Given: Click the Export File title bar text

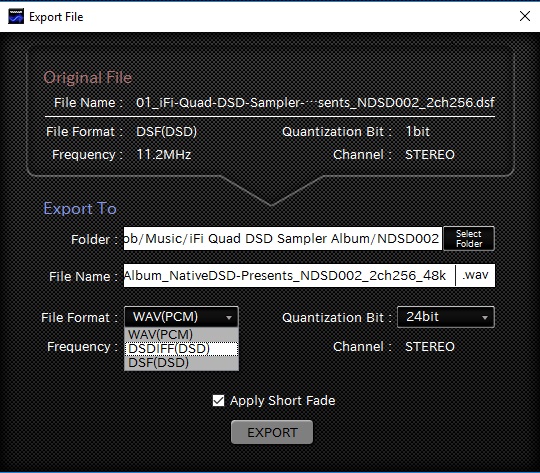Looking at the screenshot, I should [x=56, y=17].
